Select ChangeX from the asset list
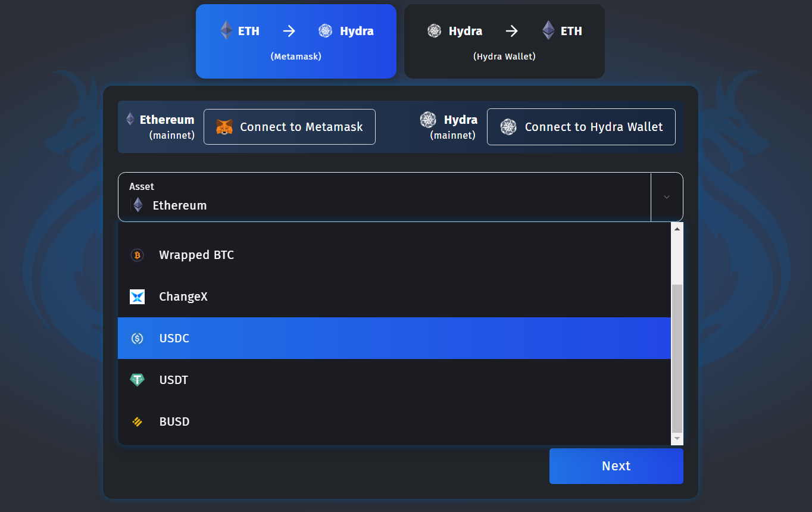The height and width of the screenshot is (512, 812). (x=394, y=296)
